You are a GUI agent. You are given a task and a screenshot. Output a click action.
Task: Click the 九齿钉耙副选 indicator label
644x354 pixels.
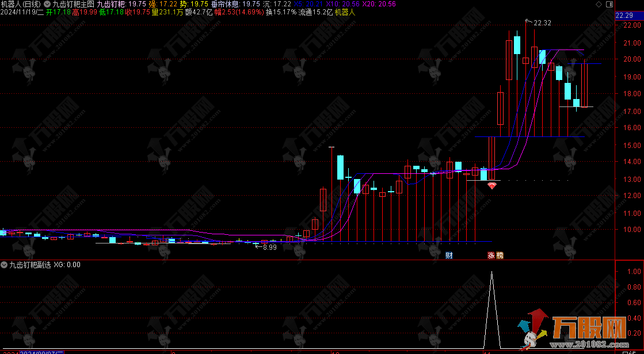pyautogui.click(x=30, y=265)
